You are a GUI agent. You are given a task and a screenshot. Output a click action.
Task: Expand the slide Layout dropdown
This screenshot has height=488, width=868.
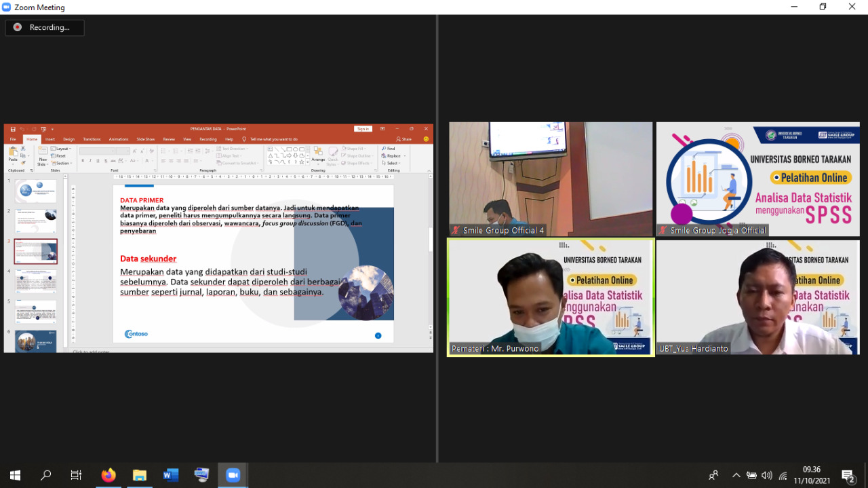pyautogui.click(x=62, y=149)
